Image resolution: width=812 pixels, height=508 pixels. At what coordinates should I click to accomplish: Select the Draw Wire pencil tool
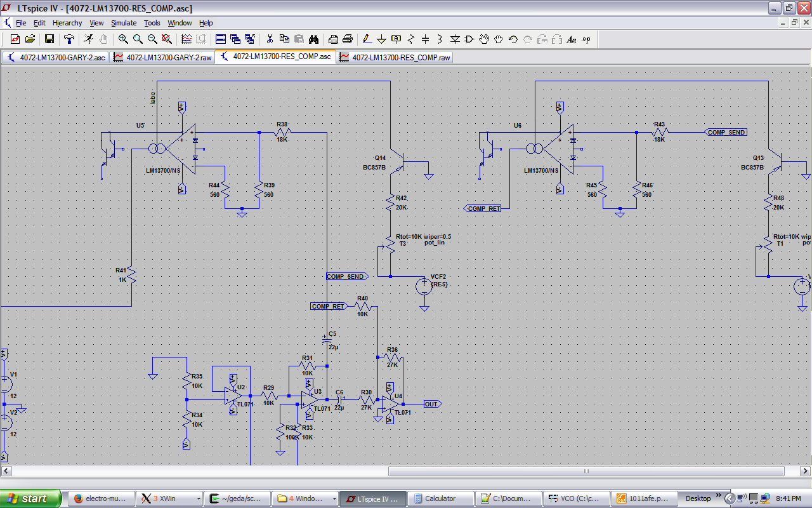pyautogui.click(x=367, y=39)
